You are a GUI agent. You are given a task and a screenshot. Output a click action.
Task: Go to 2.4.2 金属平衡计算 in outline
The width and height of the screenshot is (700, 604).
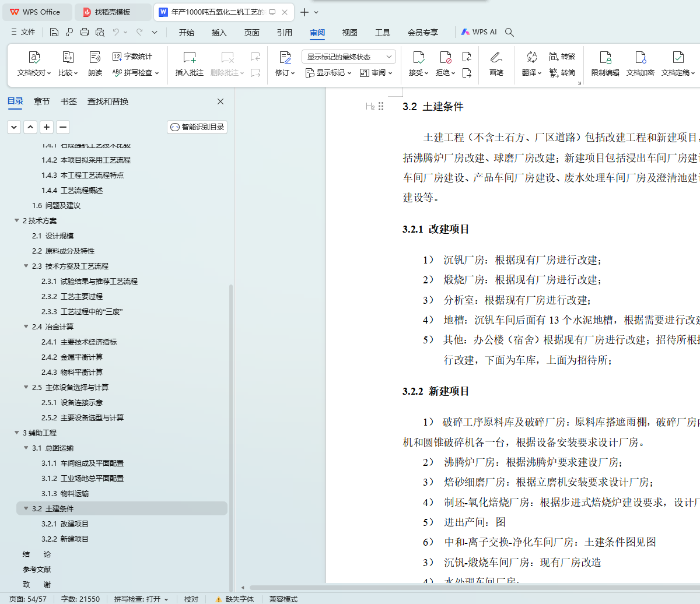[x=72, y=357]
